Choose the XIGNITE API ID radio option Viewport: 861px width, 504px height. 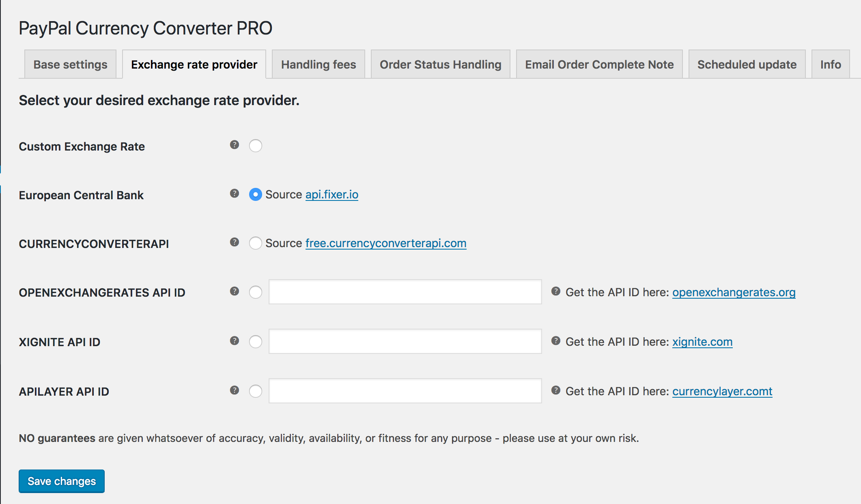[x=256, y=342]
